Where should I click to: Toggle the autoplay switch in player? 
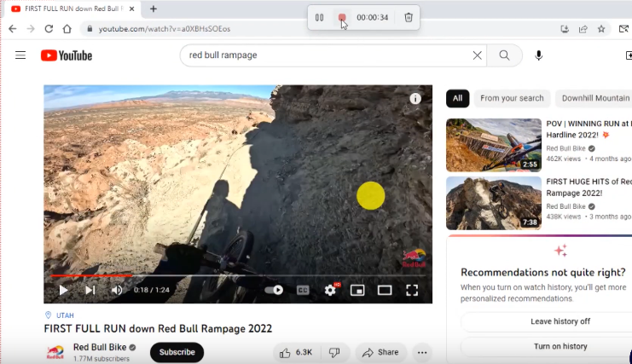pos(274,290)
